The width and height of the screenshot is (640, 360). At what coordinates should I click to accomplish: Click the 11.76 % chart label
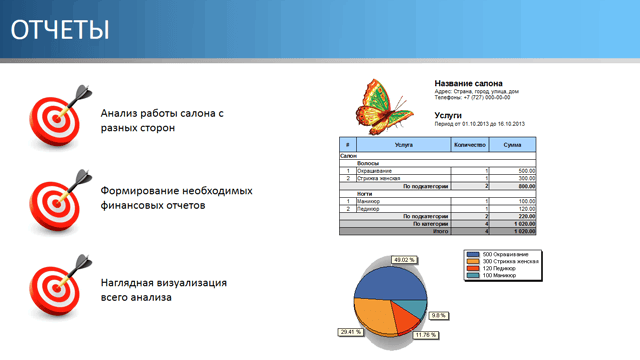click(x=426, y=335)
